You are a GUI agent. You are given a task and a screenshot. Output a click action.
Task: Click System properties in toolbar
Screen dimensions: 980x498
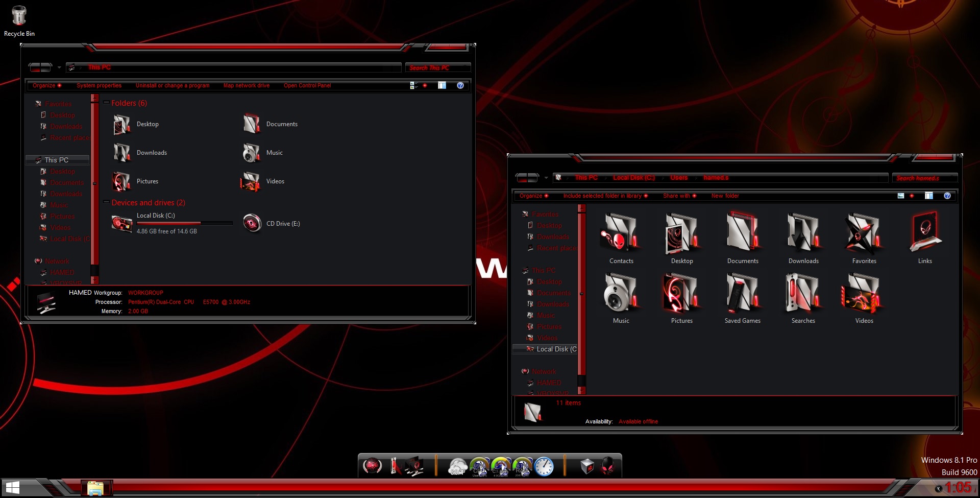(99, 85)
